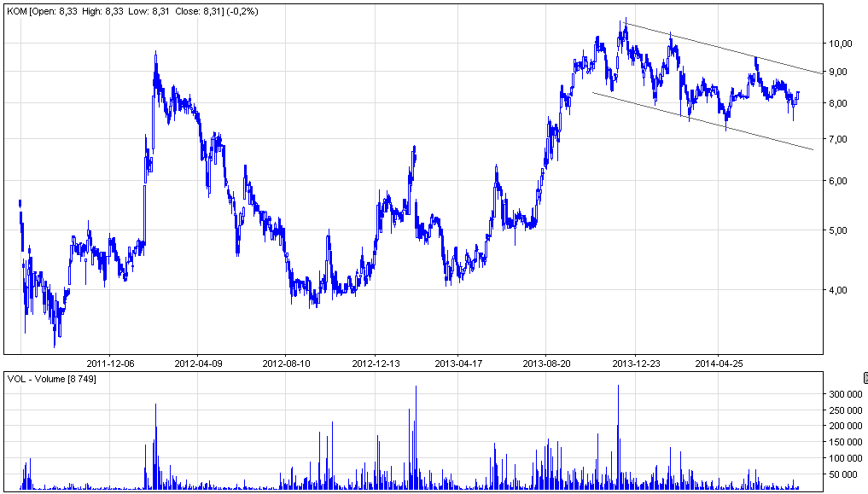Click the 2013-04-17 date axis label
This screenshot has width=868, height=494.
458,363
